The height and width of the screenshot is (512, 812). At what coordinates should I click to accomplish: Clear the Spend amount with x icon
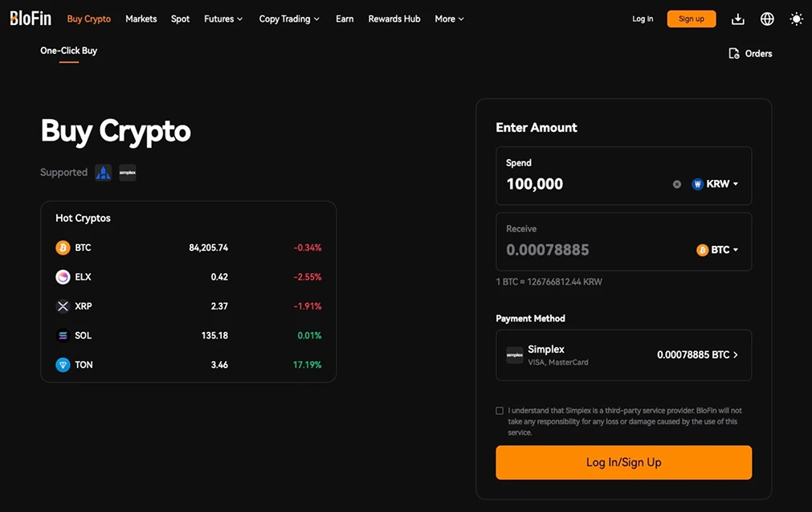677,184
